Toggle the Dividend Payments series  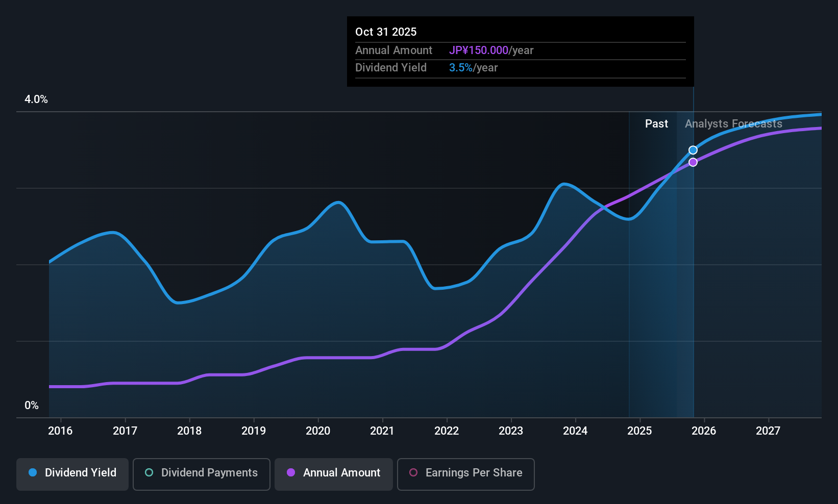pyautogui.click(x=202, y=474)
